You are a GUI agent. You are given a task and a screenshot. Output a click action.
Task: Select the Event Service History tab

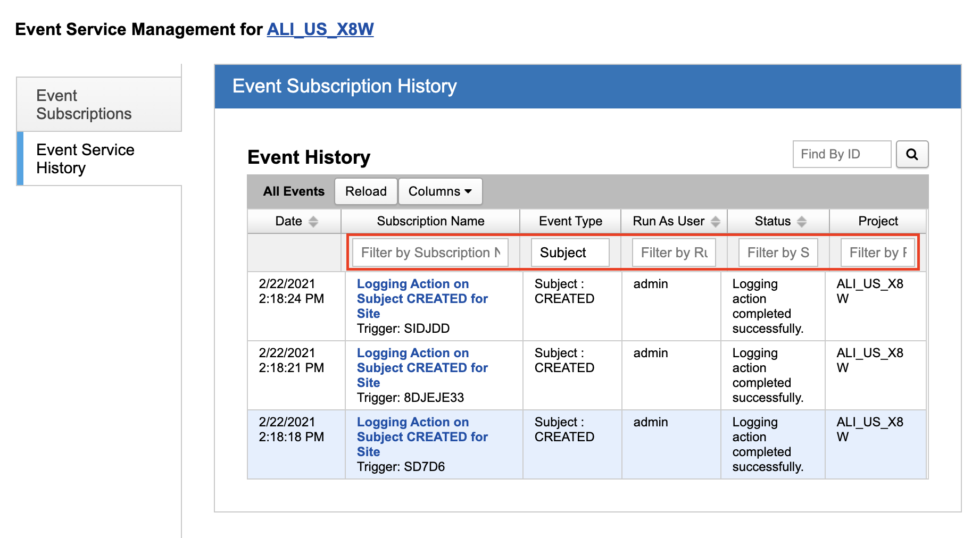coord(99,159)
